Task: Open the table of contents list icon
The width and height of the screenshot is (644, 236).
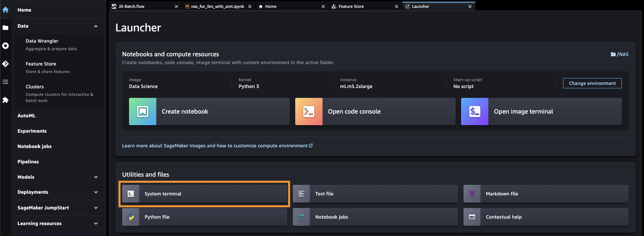Action: [x=5, y=82]
